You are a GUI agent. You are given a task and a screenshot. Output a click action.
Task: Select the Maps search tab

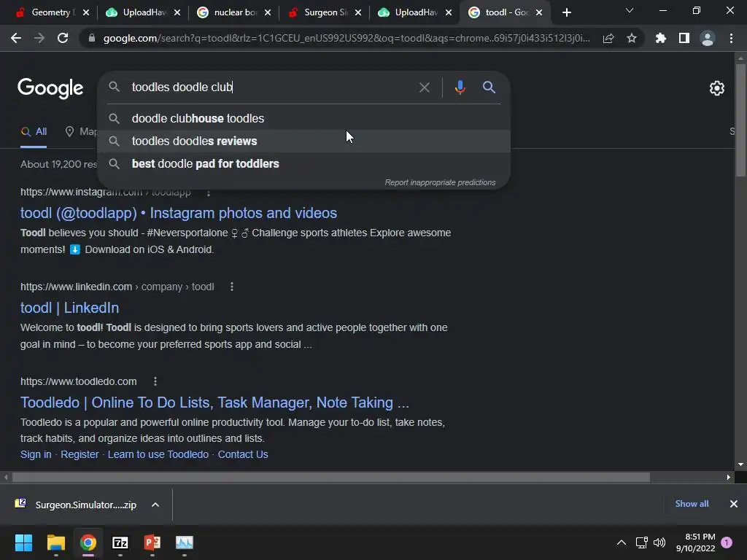point(81,132)
